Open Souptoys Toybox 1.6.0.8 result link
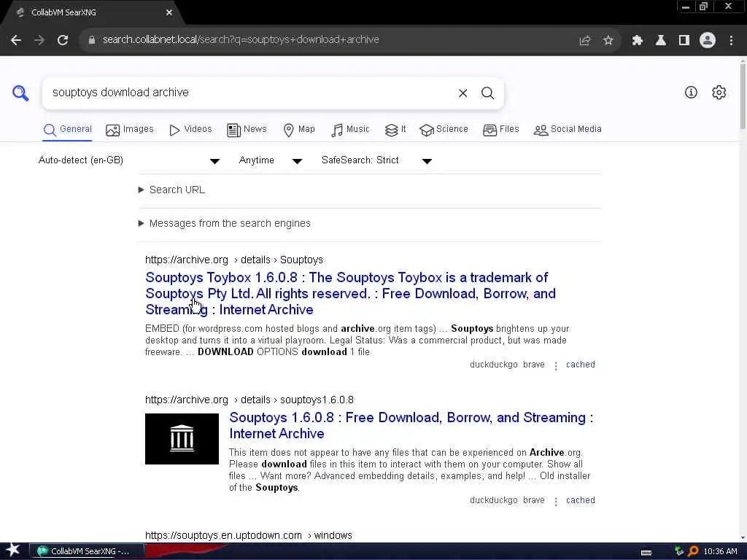The height and width of the screenshot is (560, 747). pos(350,293)
